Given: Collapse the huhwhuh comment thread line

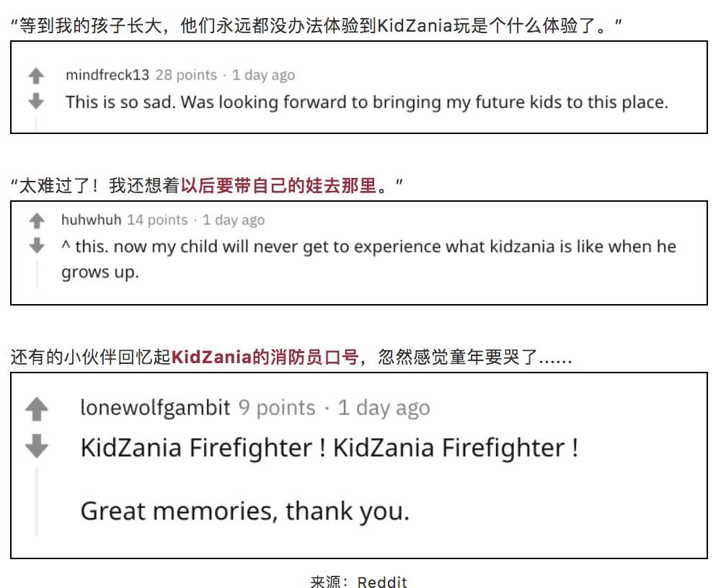Looking at the screenshot, I should click(x=37, y=272).
